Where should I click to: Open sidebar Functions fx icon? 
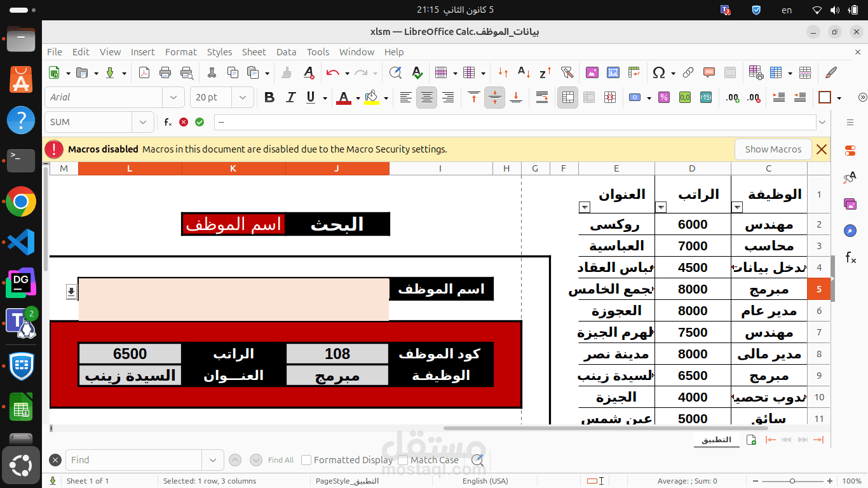click(850, 257)
